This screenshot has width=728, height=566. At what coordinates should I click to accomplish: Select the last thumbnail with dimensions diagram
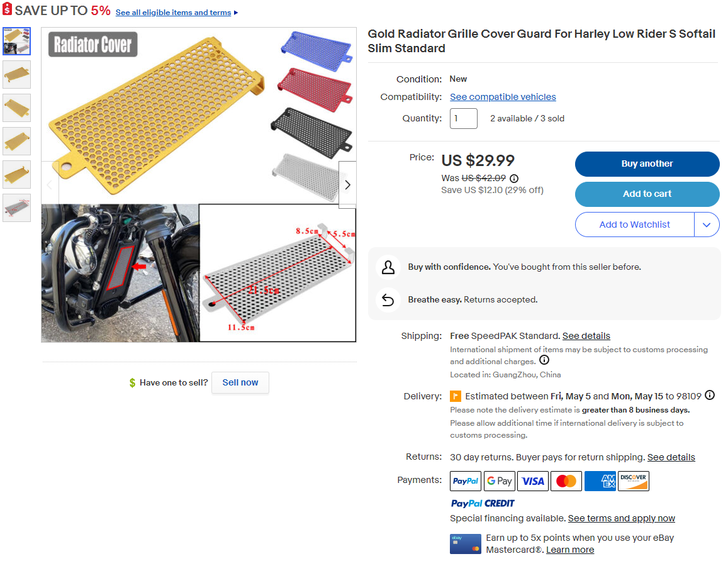16,208
